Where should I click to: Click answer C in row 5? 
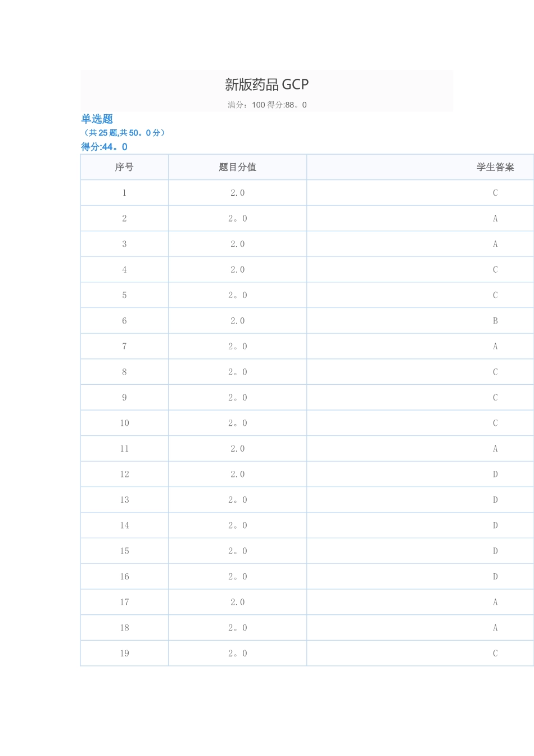click(x=495, y=295)
